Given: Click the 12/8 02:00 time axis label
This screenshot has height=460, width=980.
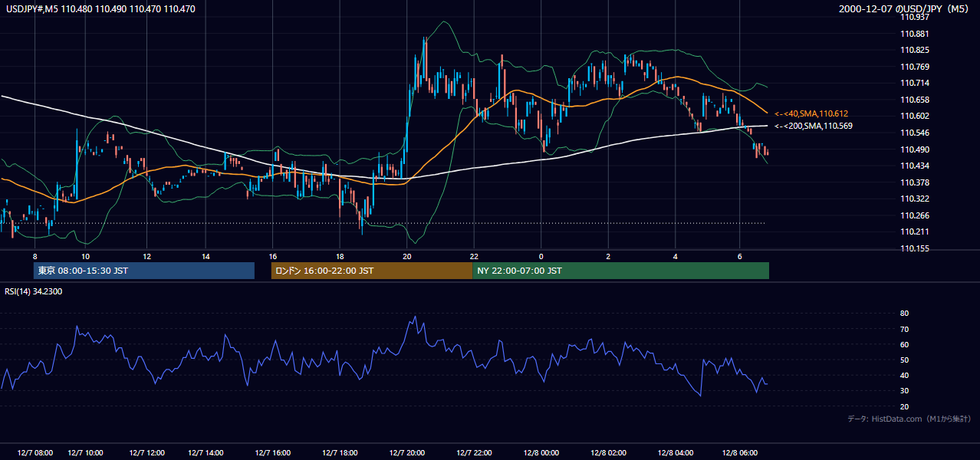Looking at the screenshot, I should click(609, 453).
